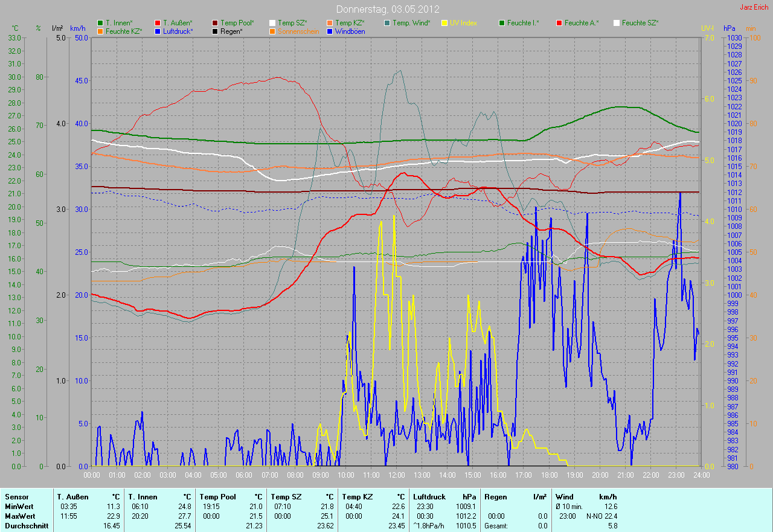
Task: Click the black Regen legend square
Action: coord(215,31)
